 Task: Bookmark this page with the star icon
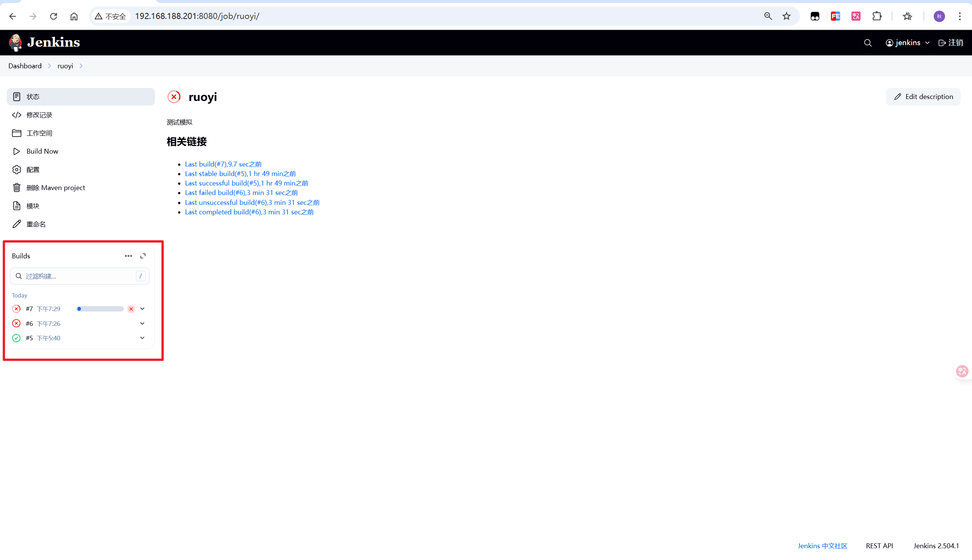pos(787,16)
